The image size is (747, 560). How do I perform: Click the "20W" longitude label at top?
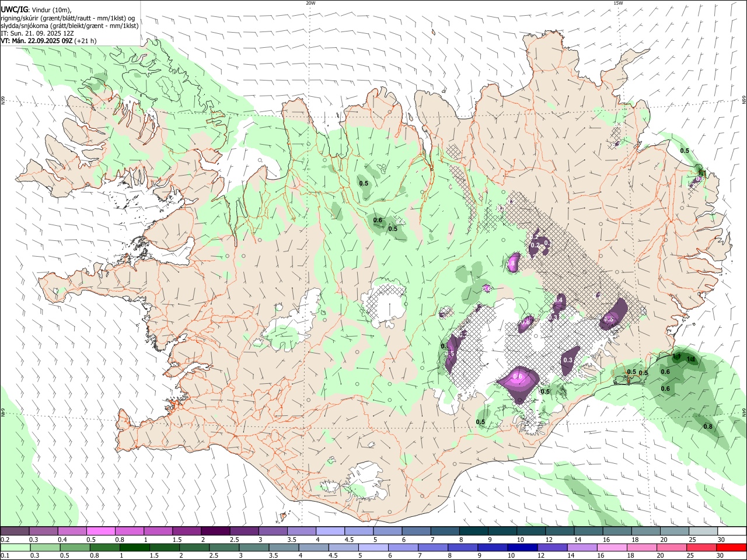click(x=310, y=3)
